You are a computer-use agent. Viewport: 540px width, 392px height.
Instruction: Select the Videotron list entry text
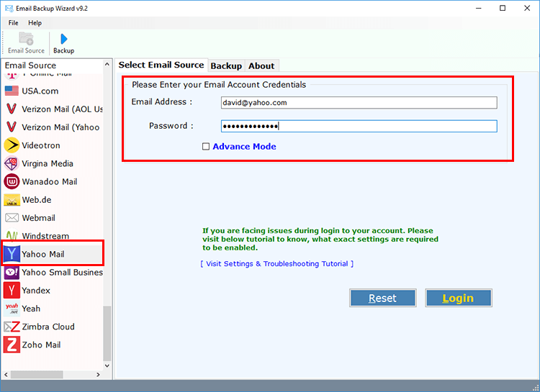point(40,145)
